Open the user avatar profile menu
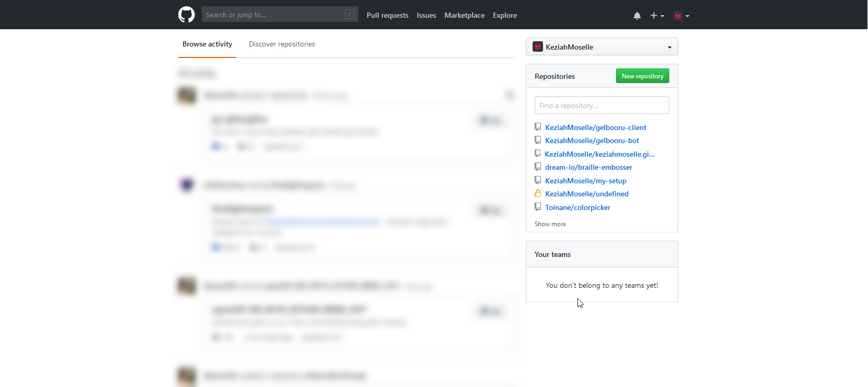This screenshot has height=387, width=868. click(681, 16)
